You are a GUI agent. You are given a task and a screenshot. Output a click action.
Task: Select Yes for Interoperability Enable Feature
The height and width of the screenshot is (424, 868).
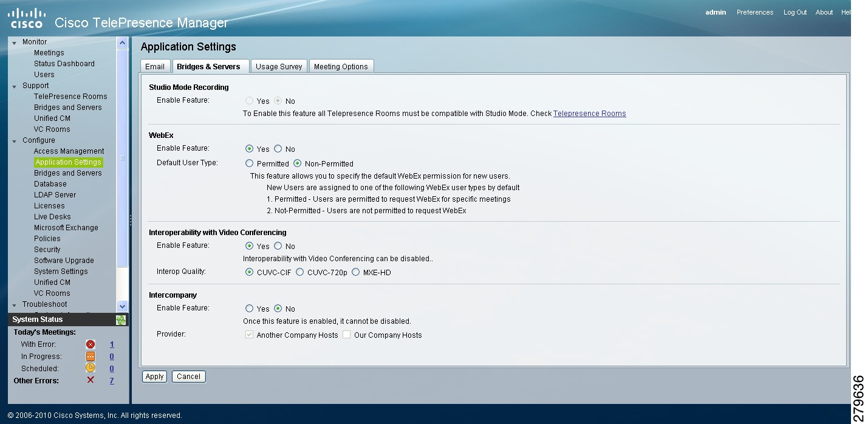(250, 246)
